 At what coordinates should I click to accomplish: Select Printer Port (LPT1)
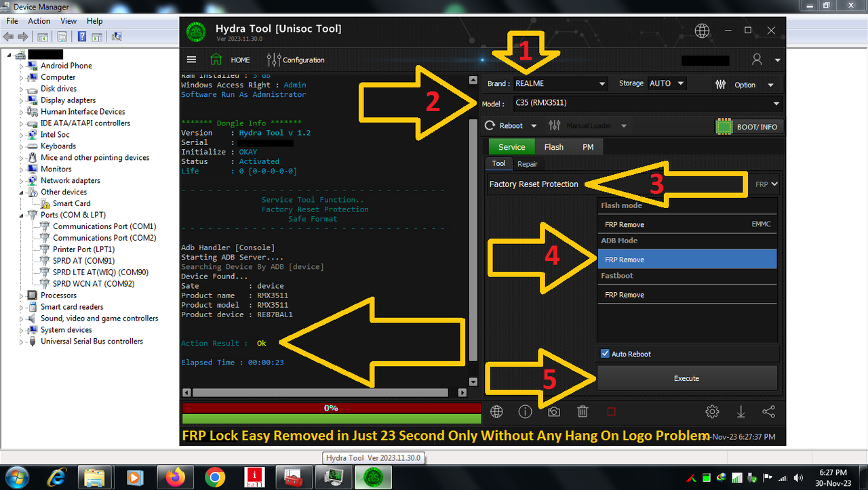pyautogui.click(x=83, y=249)
